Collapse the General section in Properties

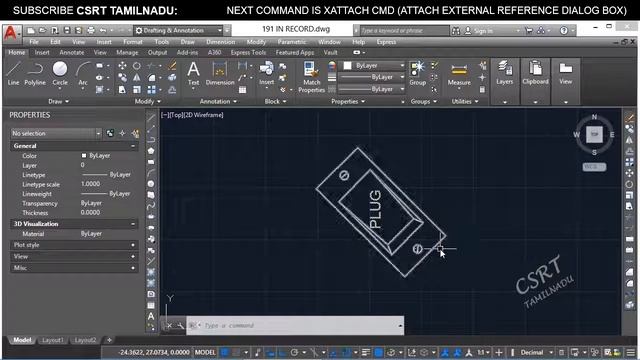click(x=133, y=146)
